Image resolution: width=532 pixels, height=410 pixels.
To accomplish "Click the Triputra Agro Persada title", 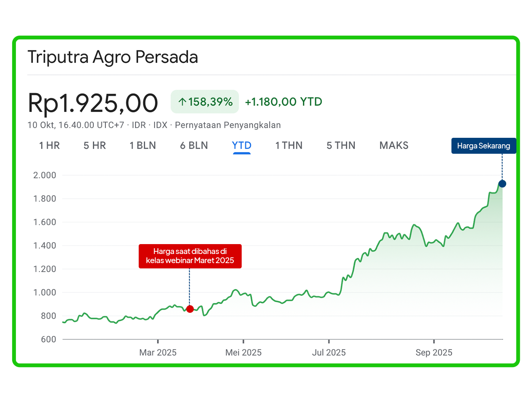I will [x=113, y=57].
